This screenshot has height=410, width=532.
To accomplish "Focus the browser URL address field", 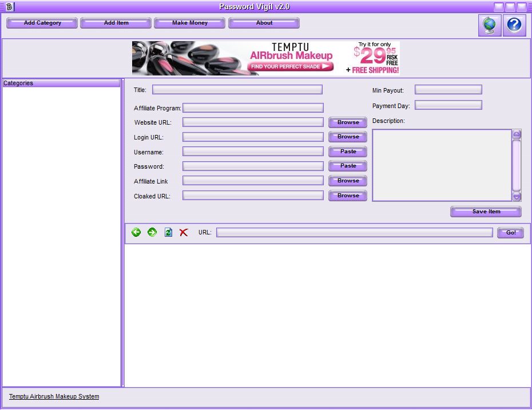I will point(355,232).
